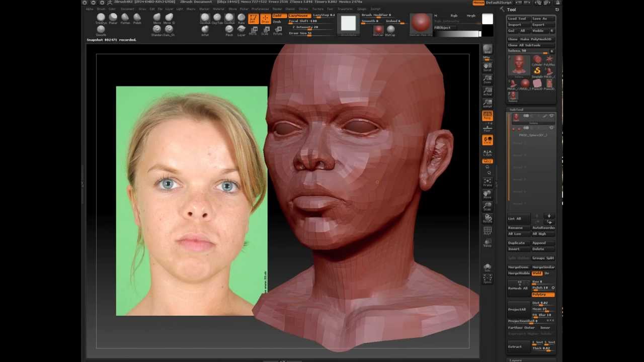This screenshot has height=362, width=644.
Task: Open the white stroke alpha picker
Action: tap(348, 24)
